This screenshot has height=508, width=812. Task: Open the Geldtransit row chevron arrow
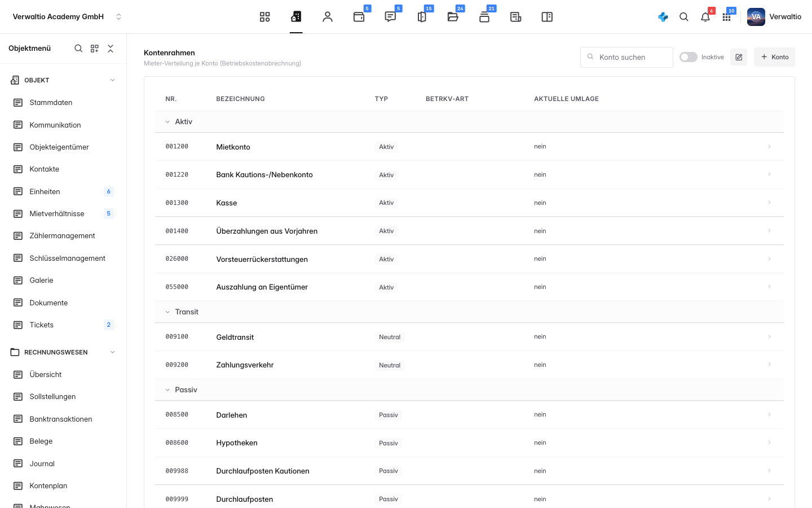click(769, 337)
